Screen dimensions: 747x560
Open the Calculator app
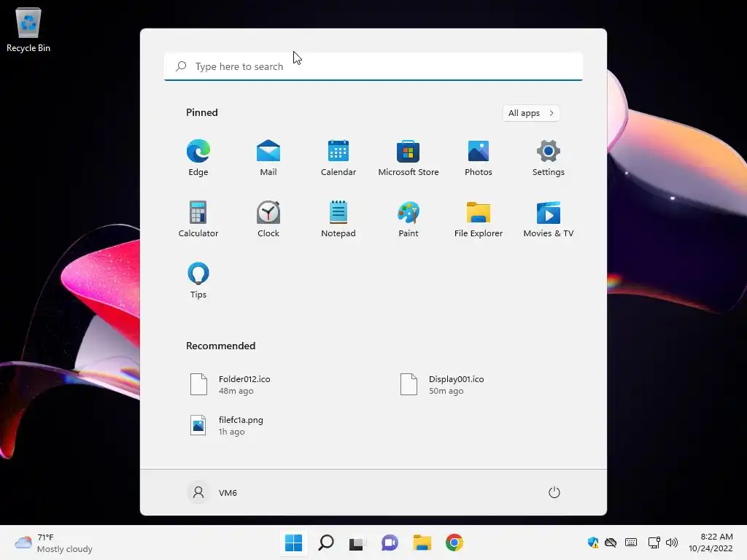tap(198, 219)
